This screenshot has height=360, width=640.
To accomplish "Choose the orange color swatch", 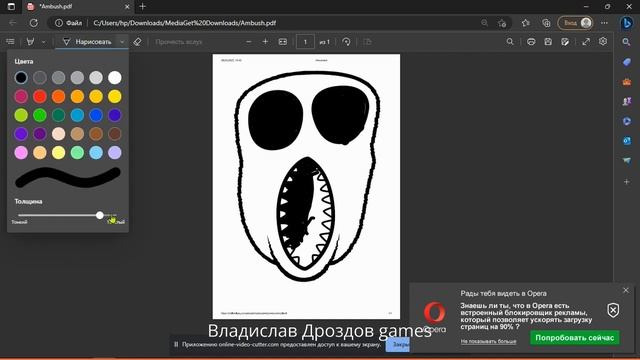I will click(x=58, y=96).
